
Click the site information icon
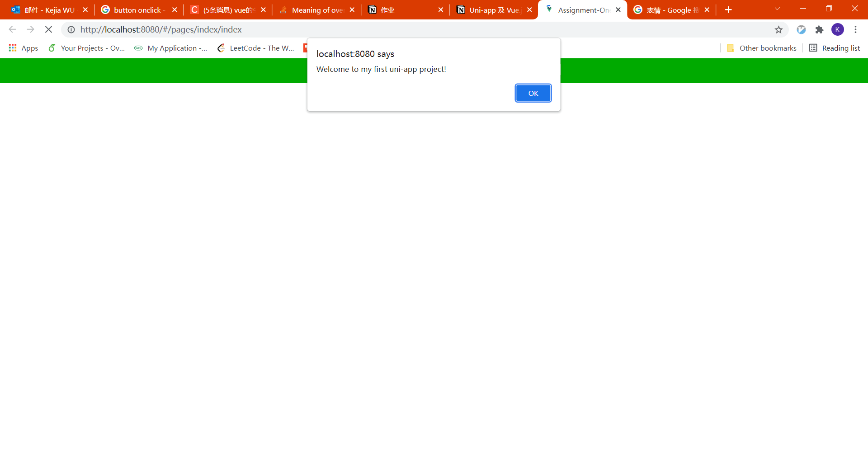pos(71,29)
